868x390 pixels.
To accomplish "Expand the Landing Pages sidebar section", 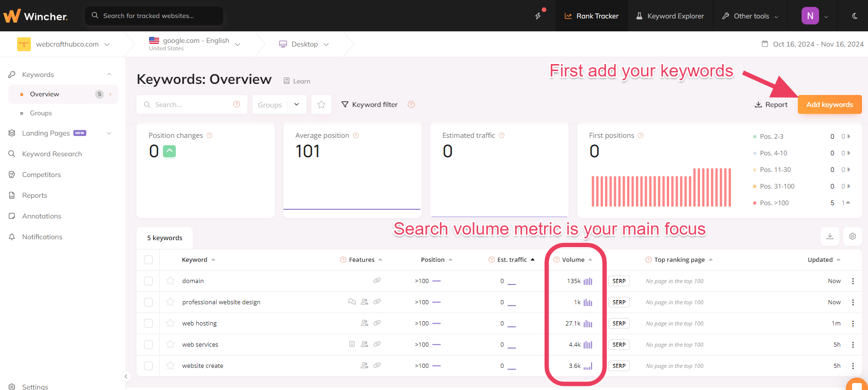I will 109,133.
